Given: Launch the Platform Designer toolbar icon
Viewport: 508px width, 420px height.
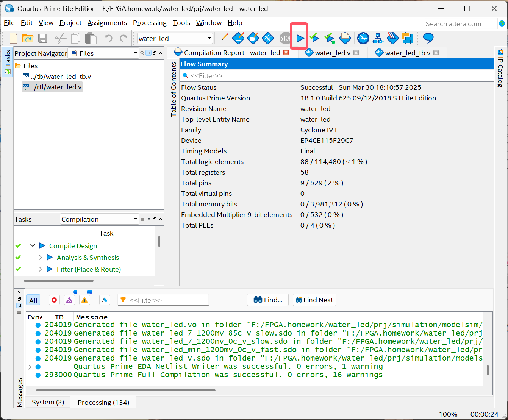Looking at the screenshot, I should [x=408, y=38].
